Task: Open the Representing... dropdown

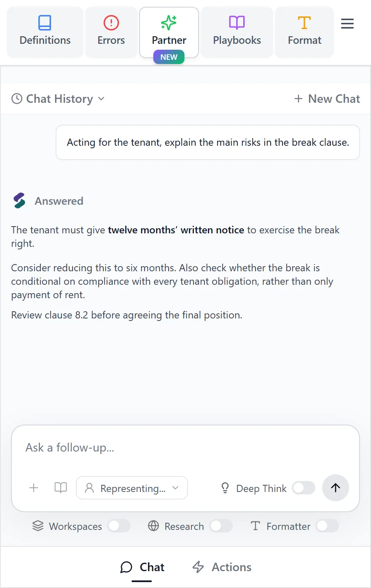Action: coord(132,488)
